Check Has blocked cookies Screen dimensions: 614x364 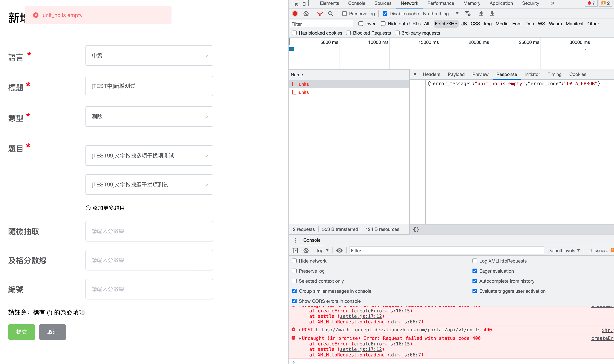coord(294,33)
